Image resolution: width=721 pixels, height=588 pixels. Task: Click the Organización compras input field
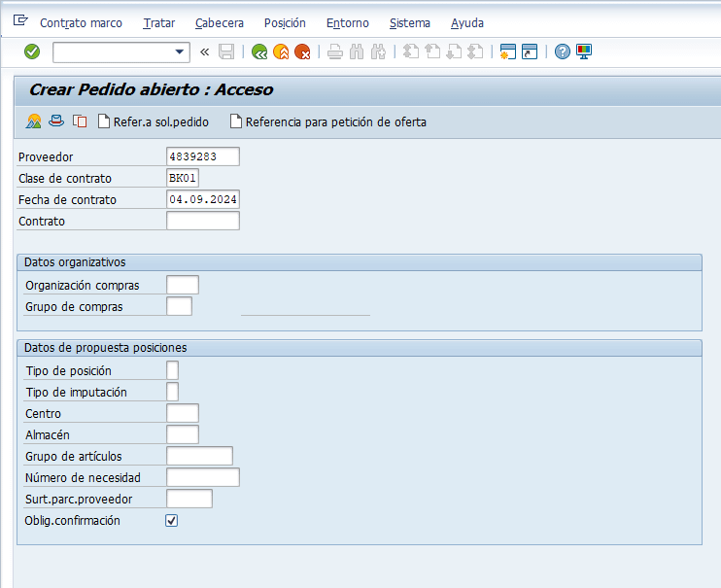[183, 285]
